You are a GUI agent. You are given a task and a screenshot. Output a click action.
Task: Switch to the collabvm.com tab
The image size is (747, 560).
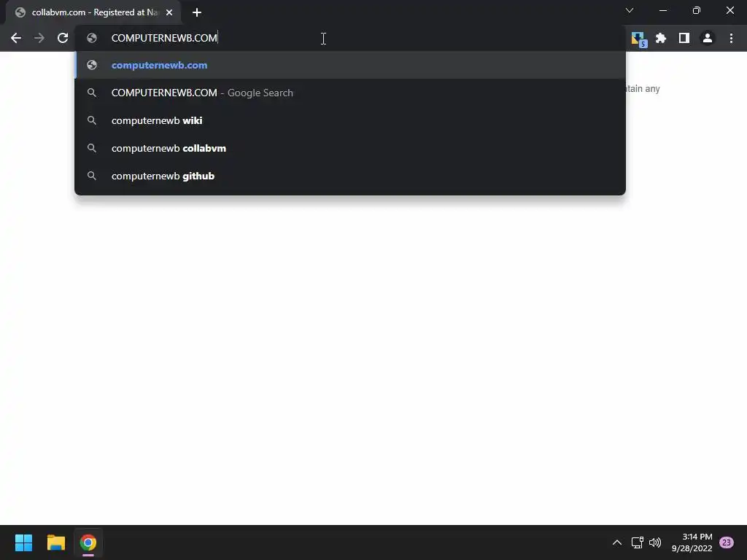pyautogui.click(x=93, y=12)
